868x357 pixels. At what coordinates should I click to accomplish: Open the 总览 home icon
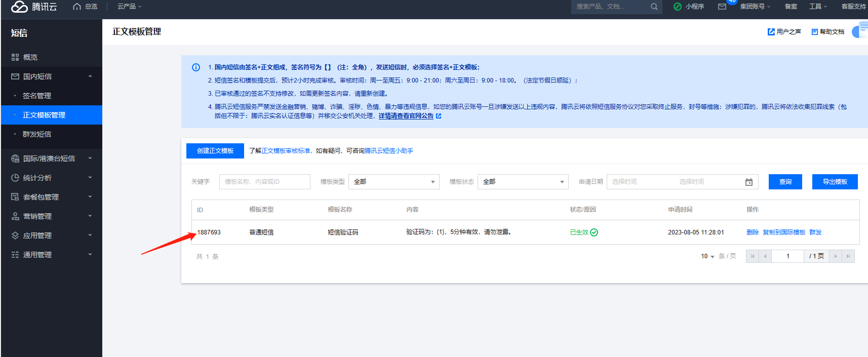(77, 7)
